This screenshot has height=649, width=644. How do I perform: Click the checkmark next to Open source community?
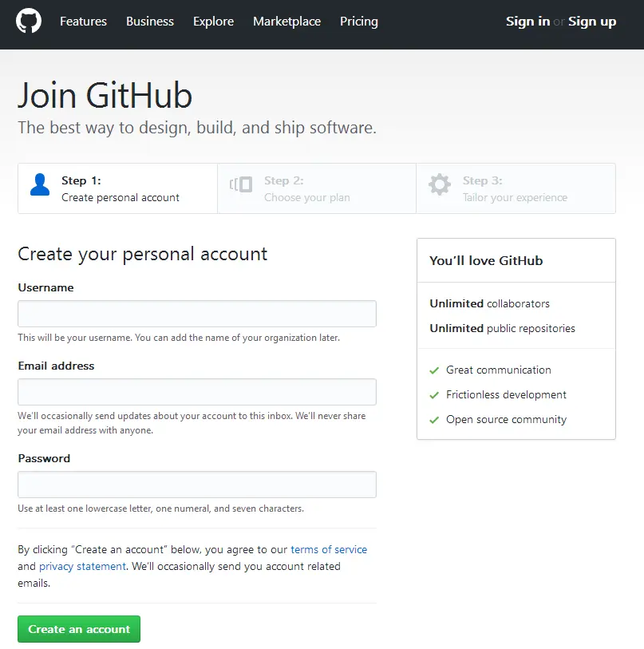tap(434, 420)
